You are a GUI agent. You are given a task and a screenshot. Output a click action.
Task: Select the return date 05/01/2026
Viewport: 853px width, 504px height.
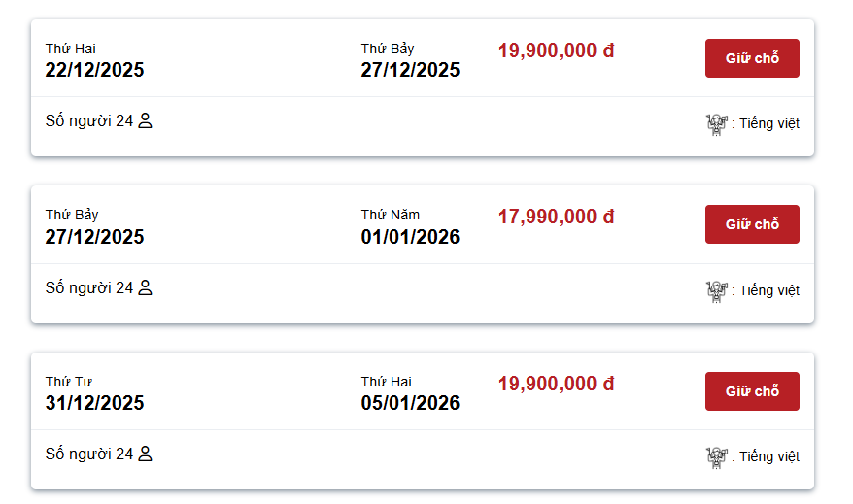(x=410, y=403)
